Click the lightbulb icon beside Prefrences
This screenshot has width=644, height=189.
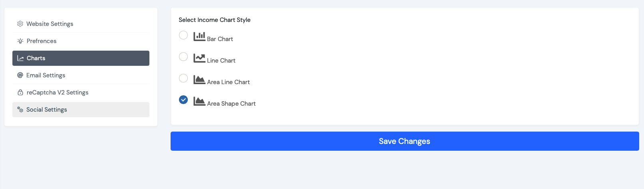tap(20, 41)
